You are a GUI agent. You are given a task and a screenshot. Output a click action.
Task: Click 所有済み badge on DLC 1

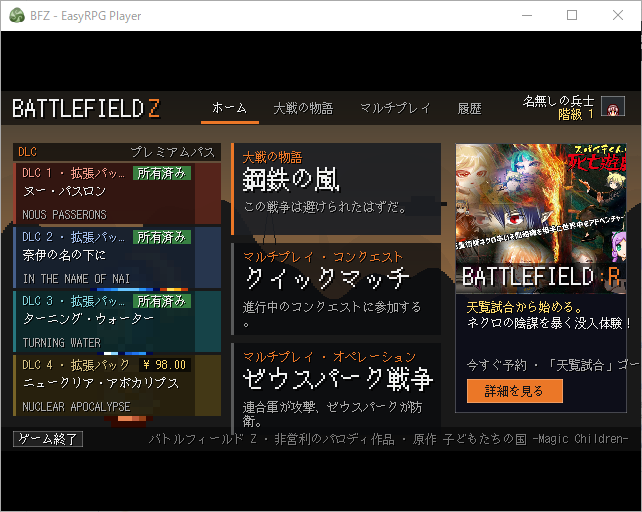coord(162,173)
